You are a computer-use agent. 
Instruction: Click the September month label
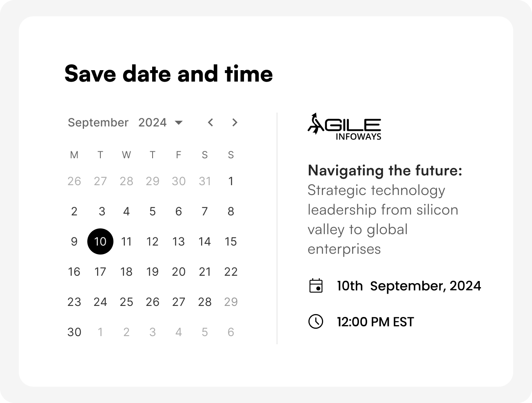98,122
